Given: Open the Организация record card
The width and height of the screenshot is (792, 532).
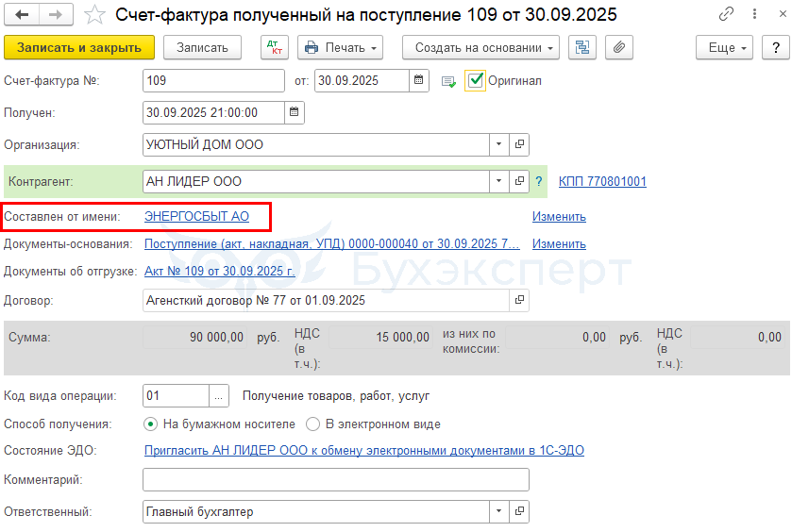Looking at the screenshot, I should pyautogui.click(x=519, y=144).
